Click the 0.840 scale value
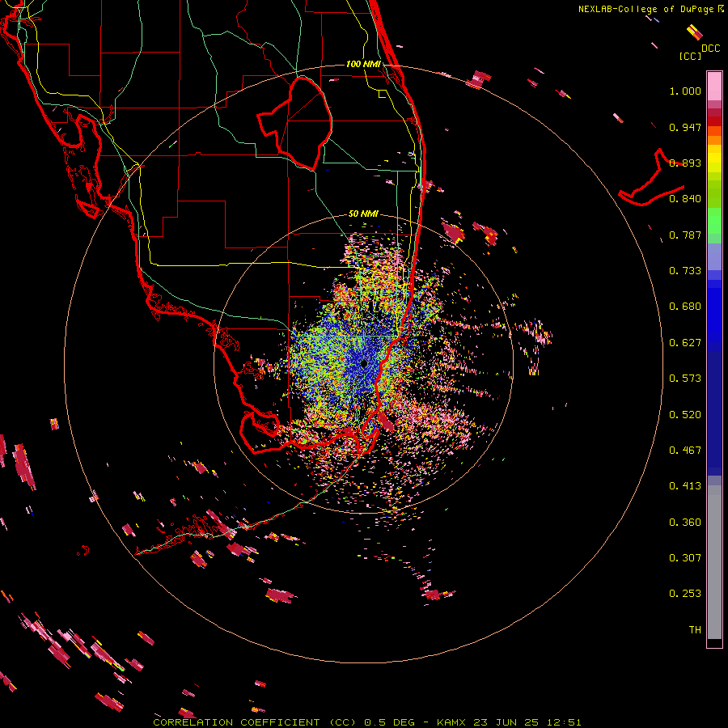 685,199
